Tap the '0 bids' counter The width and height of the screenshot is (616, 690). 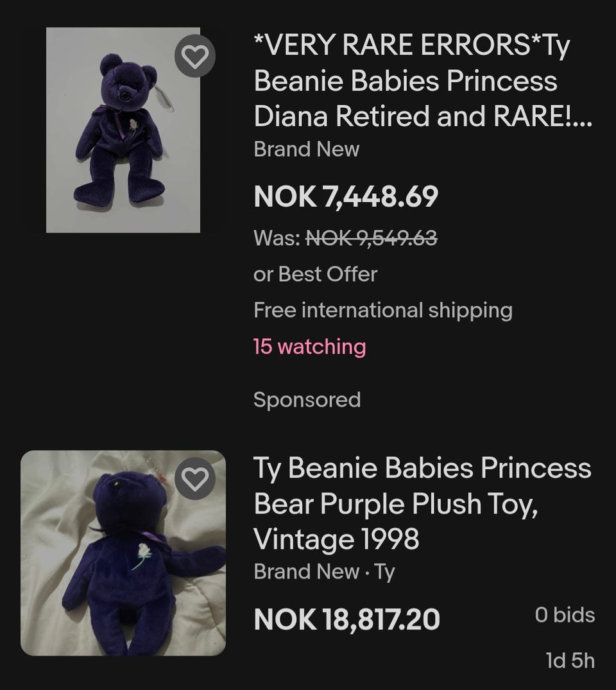[565, 615]
